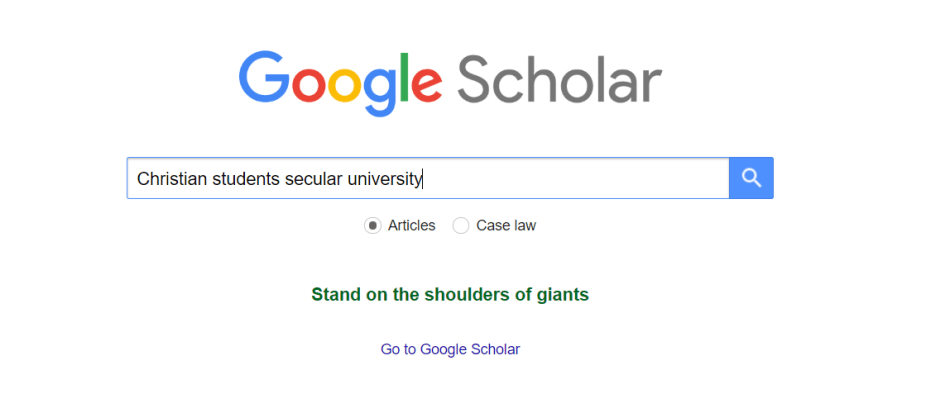
Task: Select the Articles radio button
Action: (373, 226)
